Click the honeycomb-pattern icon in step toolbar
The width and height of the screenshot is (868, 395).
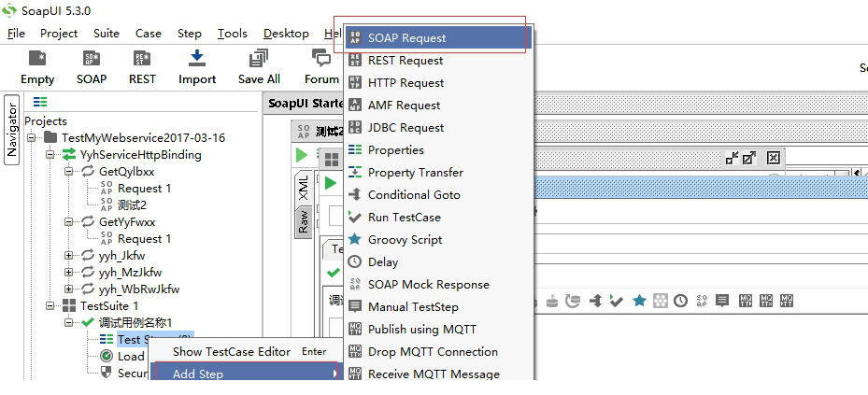pyautogui.click(x=660, y=301)
